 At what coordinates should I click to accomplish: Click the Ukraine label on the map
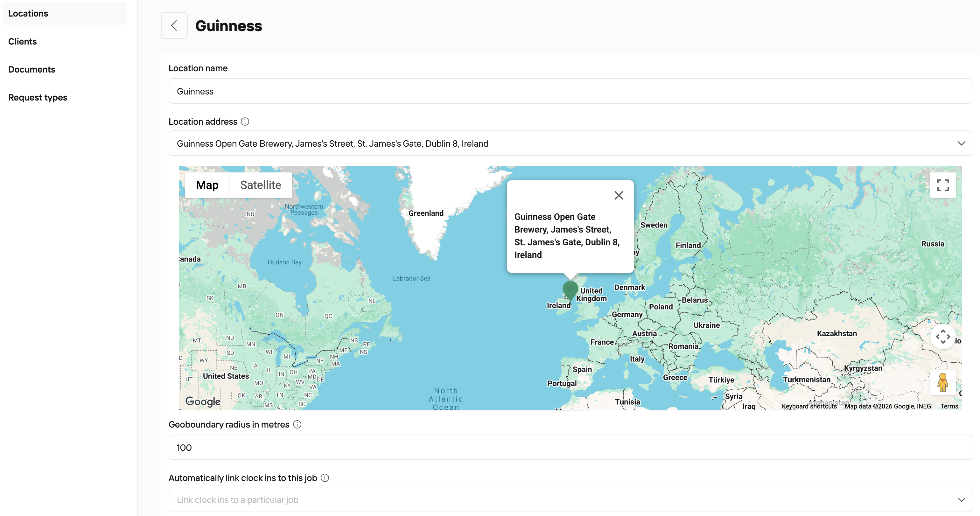point(706,325)
